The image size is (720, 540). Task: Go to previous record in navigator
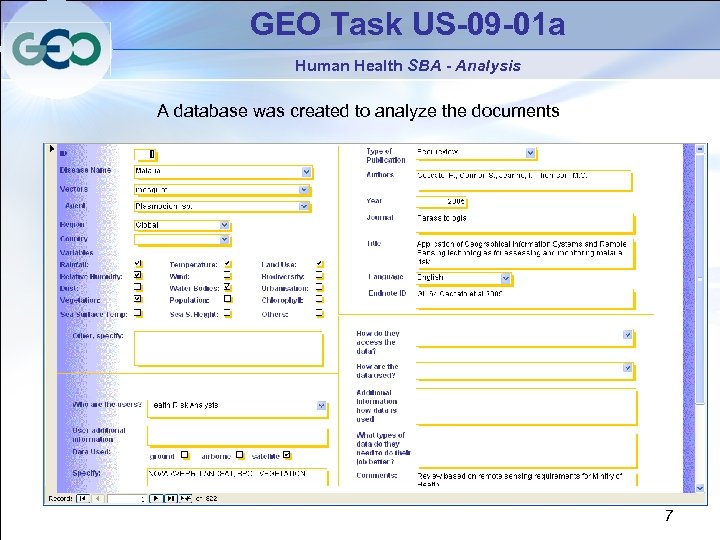[98, 498]
